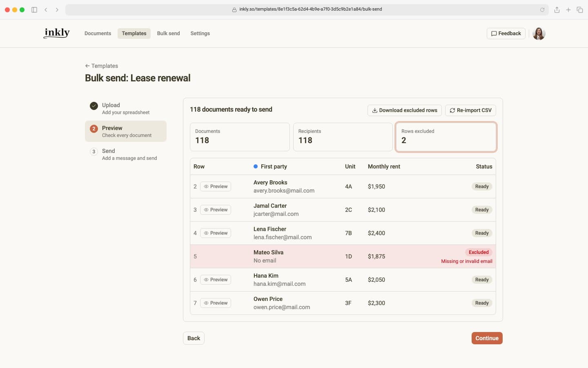Preview the Lena Fischer document
This screenshot has height=368, width=588.
point(216,233)
